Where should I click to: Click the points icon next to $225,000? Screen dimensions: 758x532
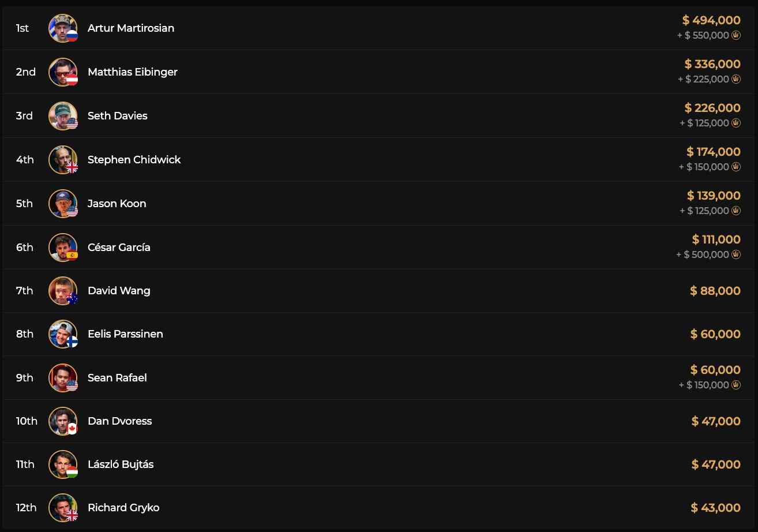(x=736, y=79)
